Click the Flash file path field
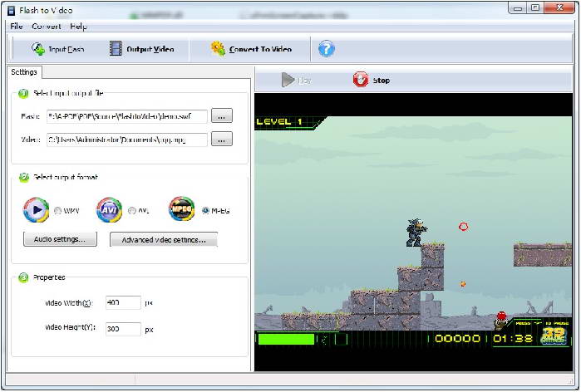The height and width of the screenshot is (392, 581). pos(127,116)
